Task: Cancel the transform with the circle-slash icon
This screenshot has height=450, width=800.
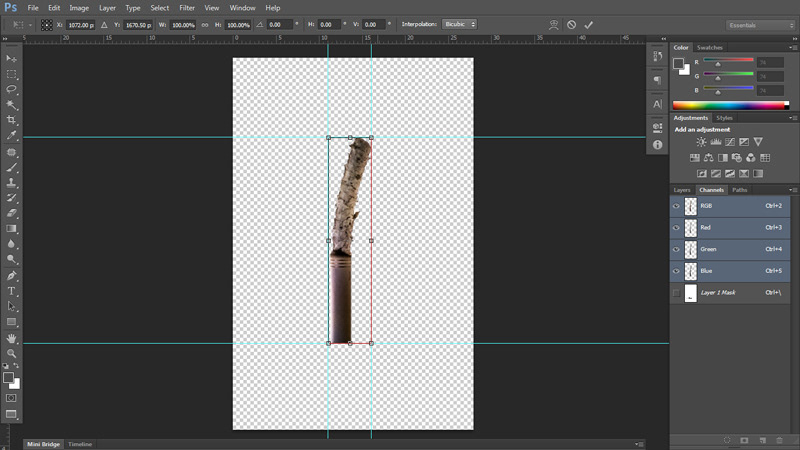Action: coord(571,24)
